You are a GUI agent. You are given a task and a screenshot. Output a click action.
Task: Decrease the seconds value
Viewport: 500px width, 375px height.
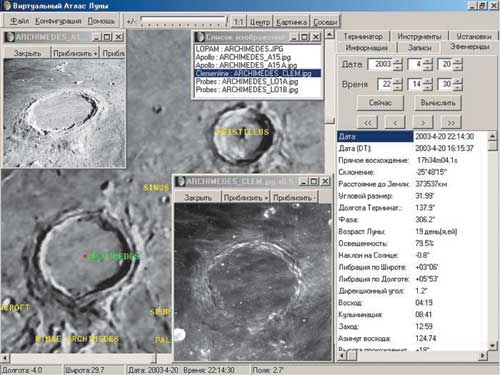[458, 87]
